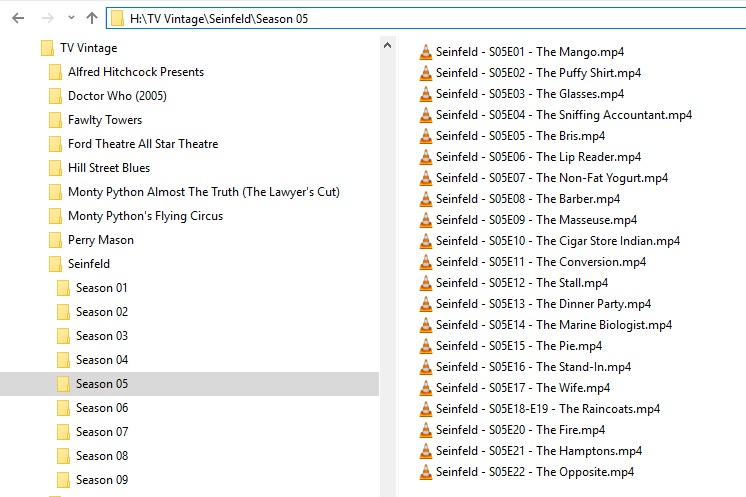Viewport: 746px width, 497px height.
Task: Select file name S05E02 - The Puffy Shirt.mp4
Action: tap(539, 73)
